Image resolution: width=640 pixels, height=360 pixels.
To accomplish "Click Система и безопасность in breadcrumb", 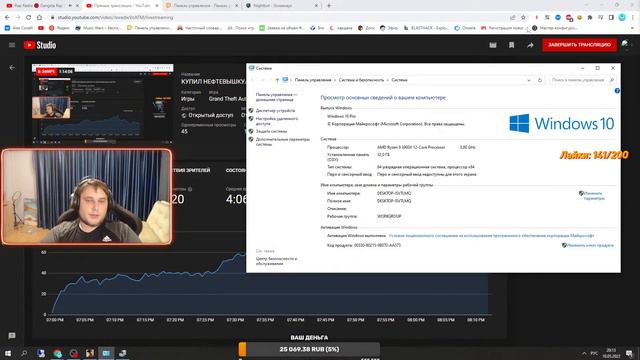I will point(361,80).
